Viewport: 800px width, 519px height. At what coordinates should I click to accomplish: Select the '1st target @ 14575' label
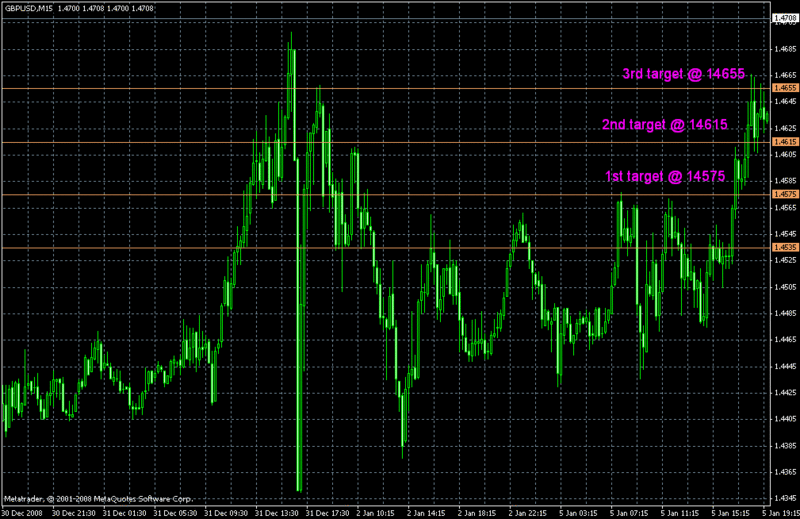point(665,177)
